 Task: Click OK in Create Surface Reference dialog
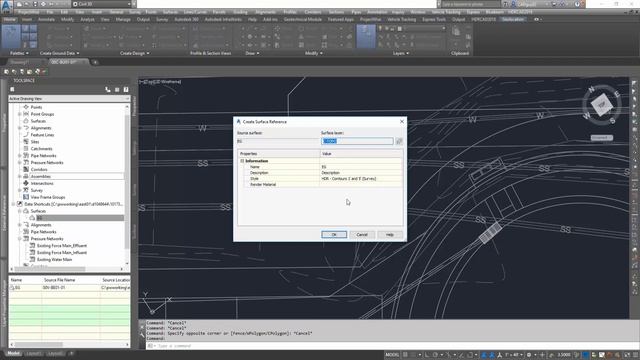point(334,235)
